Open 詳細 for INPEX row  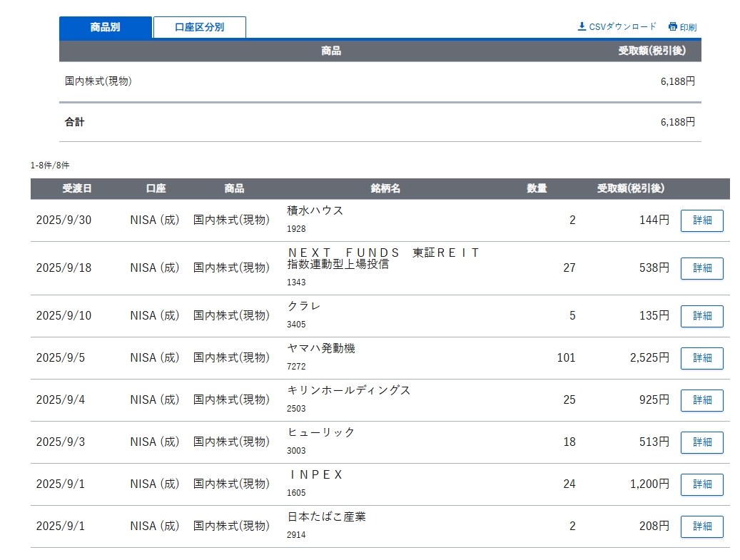(x=701, y=484)
